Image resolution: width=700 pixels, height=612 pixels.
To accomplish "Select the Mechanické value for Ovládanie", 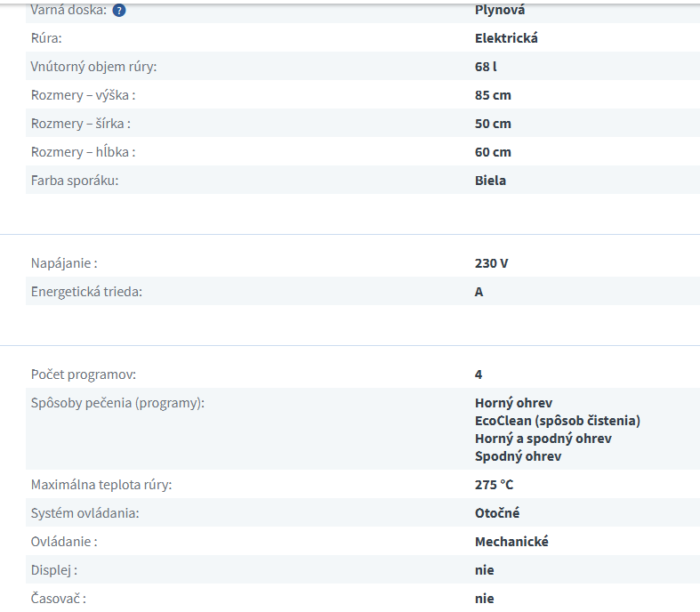I will (511, 542).
